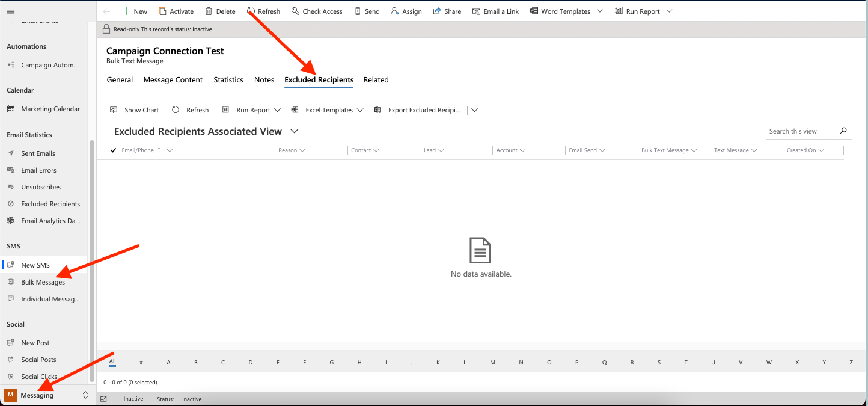
Task: Switch to the Statistics tab
Action: point(228,80)
